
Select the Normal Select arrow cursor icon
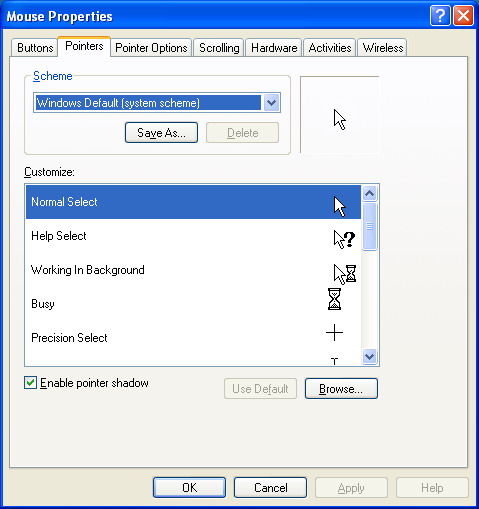pos(340,207)
